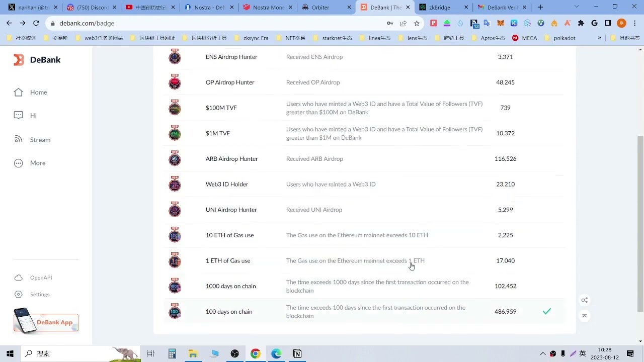Open the notification center icon
The height and width of the screenshot is (362, 644).
pyautogui.click(x=631, y=354)
